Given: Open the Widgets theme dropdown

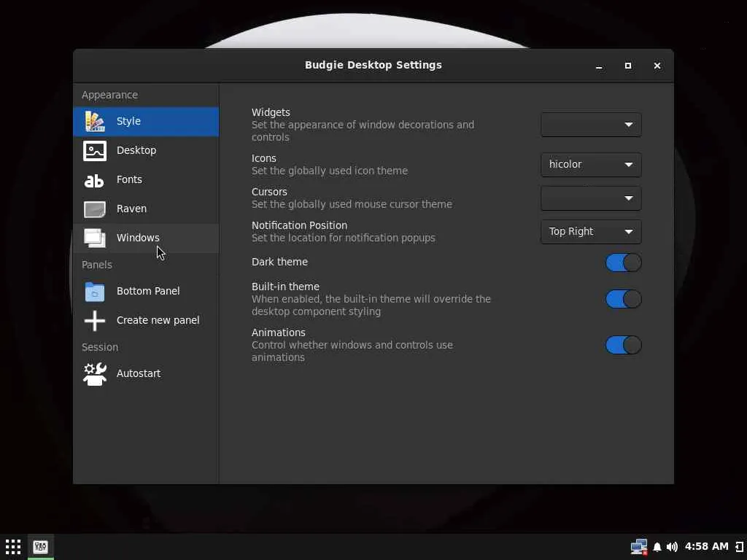Looking at the screenshot, I should click(591, 125).
